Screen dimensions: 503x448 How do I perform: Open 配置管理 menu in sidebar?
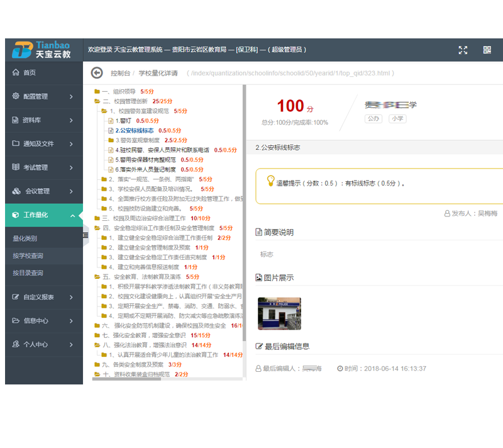(x=44, y=96)
